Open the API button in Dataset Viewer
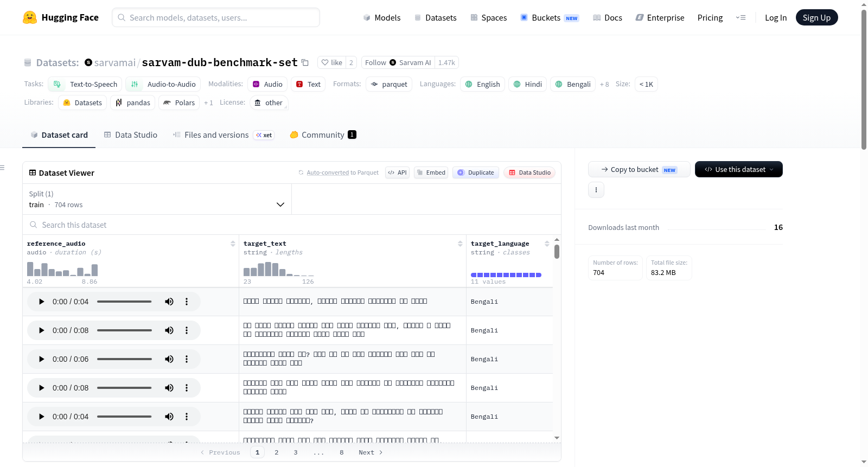 pos(397,172)
